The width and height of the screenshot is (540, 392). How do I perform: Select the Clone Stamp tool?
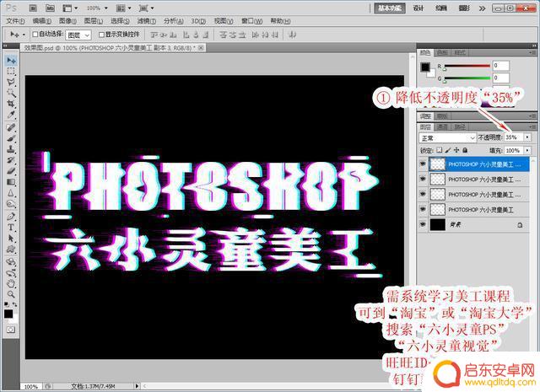(x=11, y=149)
